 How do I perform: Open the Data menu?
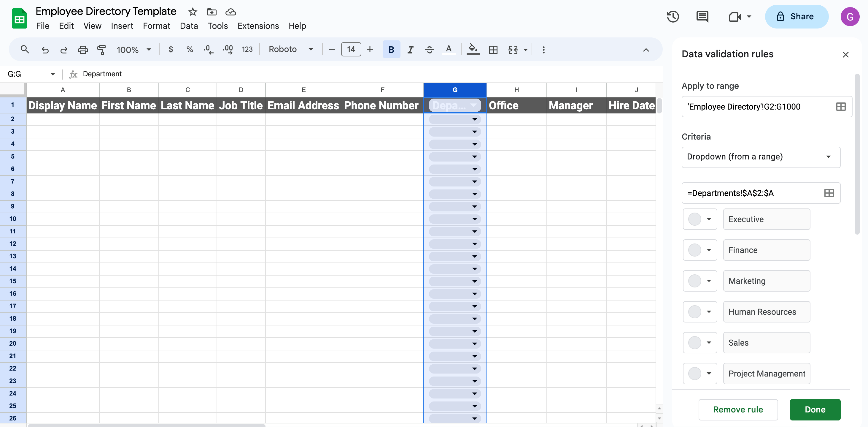188,26
